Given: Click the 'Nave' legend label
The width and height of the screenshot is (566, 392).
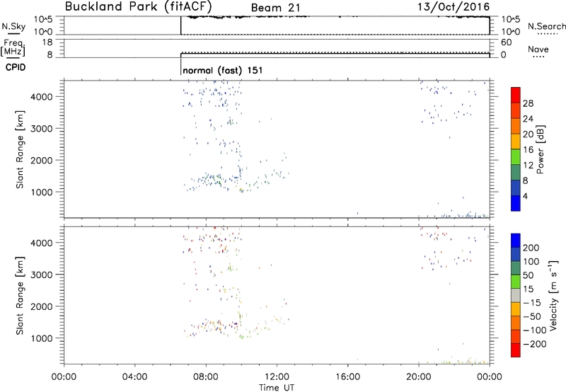Looking at the screenshot, I should point(538,50).
